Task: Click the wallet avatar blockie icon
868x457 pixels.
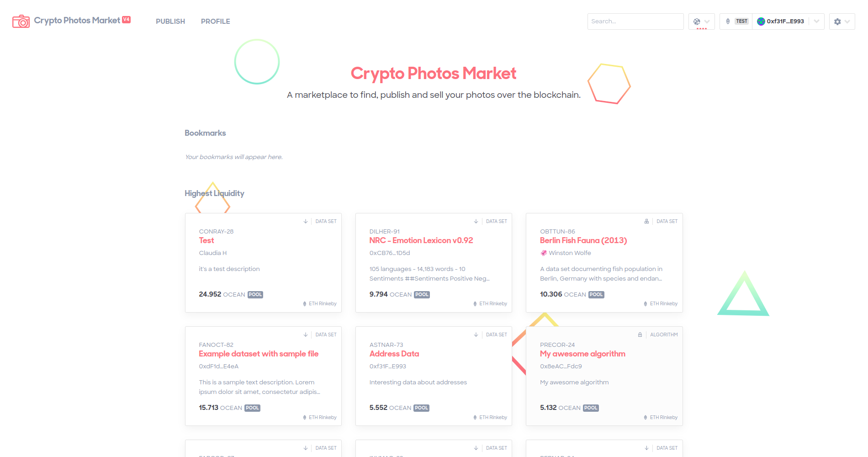Action: click(x=761, y=21)
